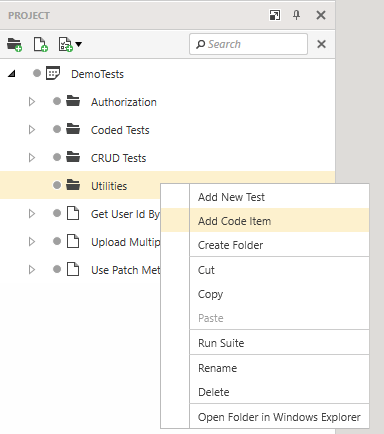Click status dot next to CRUD Tests

click(57, 157)
